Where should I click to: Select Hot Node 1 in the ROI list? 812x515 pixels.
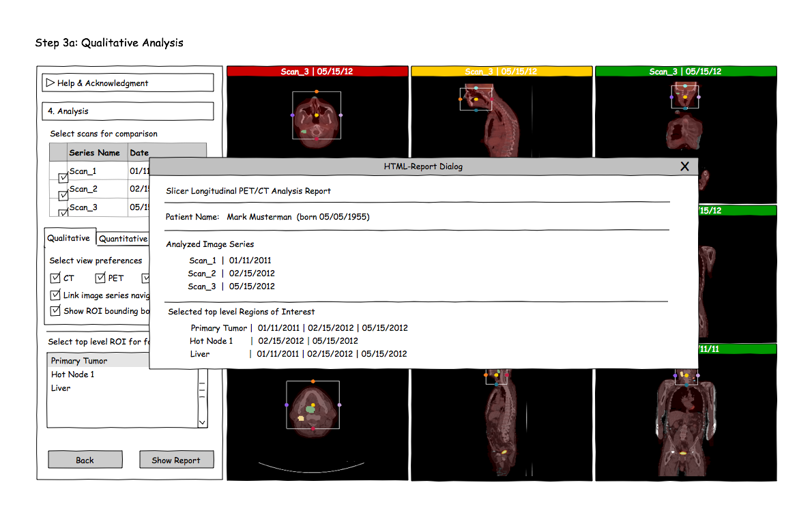click(73, 374)
